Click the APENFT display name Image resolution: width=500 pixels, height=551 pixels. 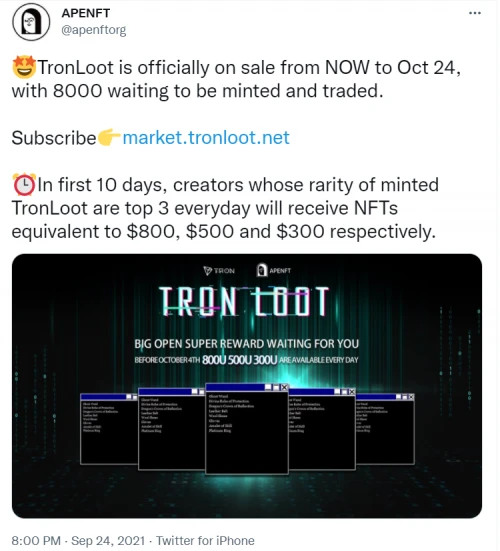86,13
